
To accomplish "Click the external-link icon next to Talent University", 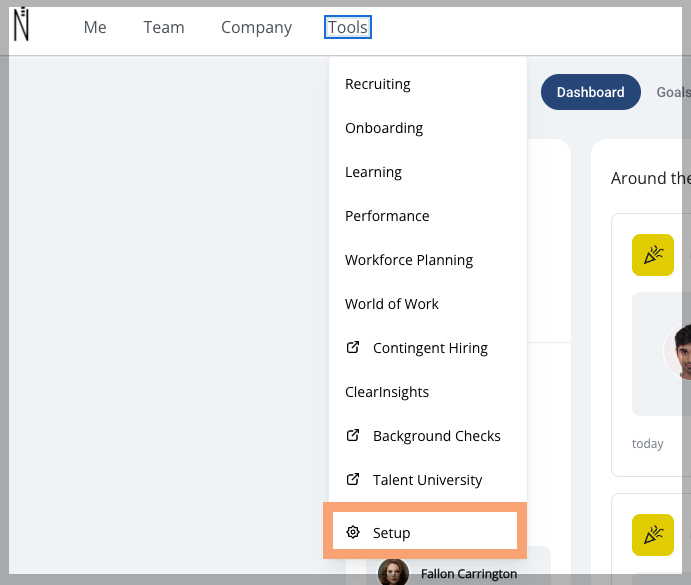I will click(x=352, y=480).
